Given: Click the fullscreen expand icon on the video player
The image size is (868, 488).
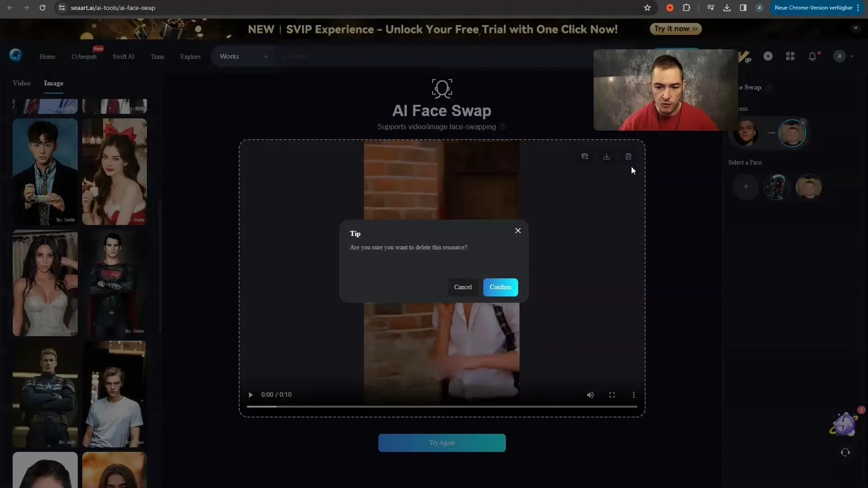Looking at the screenshot, I should [x=612, y=394].
